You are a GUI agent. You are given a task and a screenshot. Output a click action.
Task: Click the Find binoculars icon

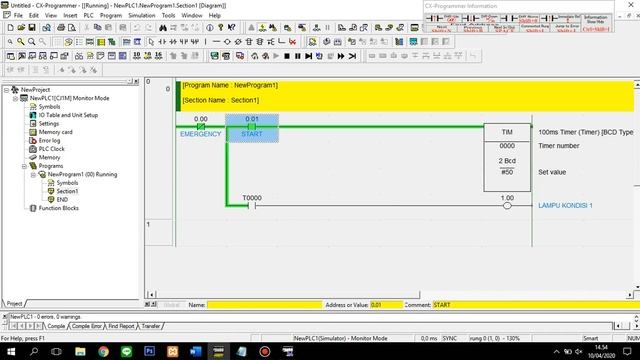coord(163,28)
